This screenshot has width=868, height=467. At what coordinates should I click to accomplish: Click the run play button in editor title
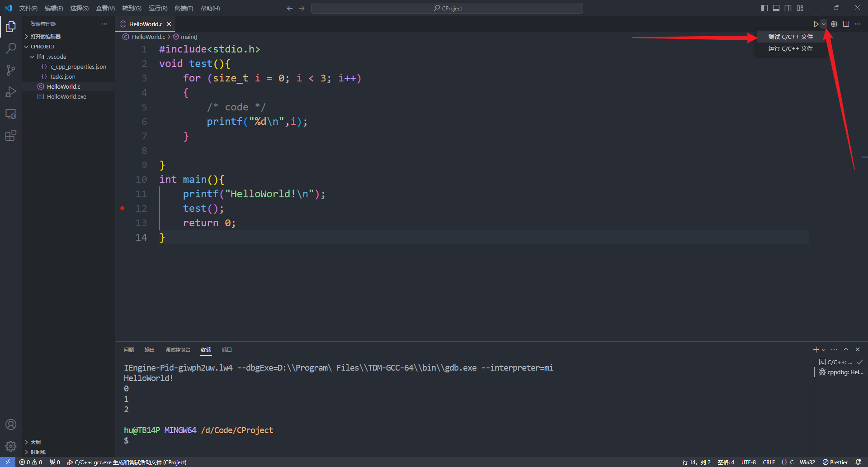816,24
